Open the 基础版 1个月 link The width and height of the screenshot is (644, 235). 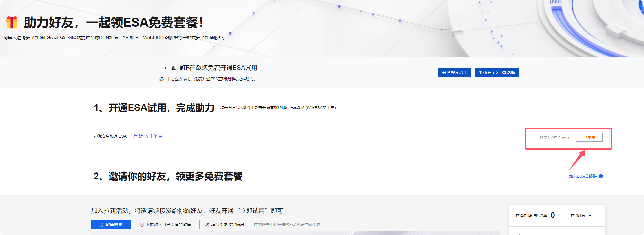148,136
